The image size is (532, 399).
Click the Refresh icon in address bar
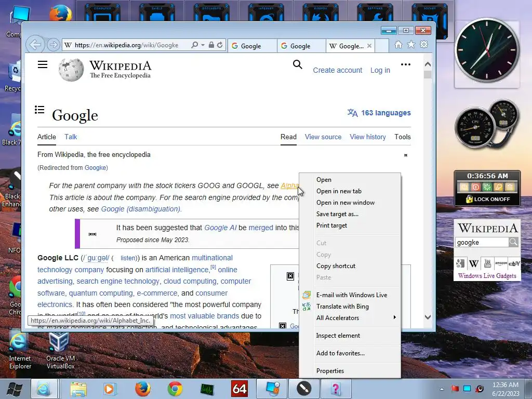(220, 45)
